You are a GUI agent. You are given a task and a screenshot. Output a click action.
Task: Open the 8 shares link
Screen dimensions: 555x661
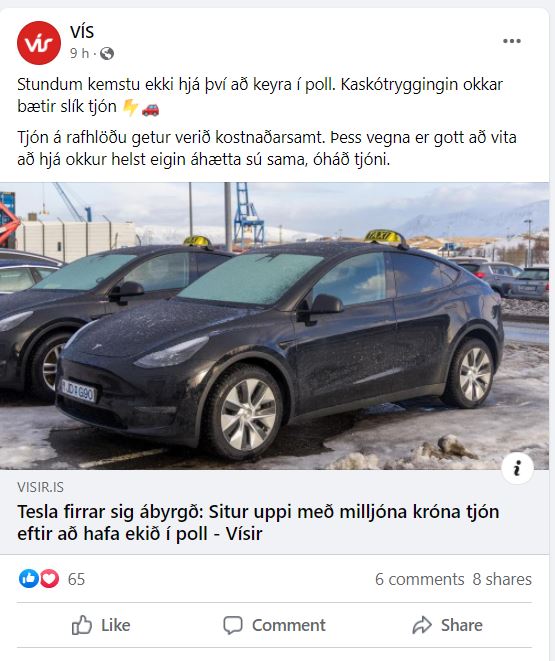[502, 579]
